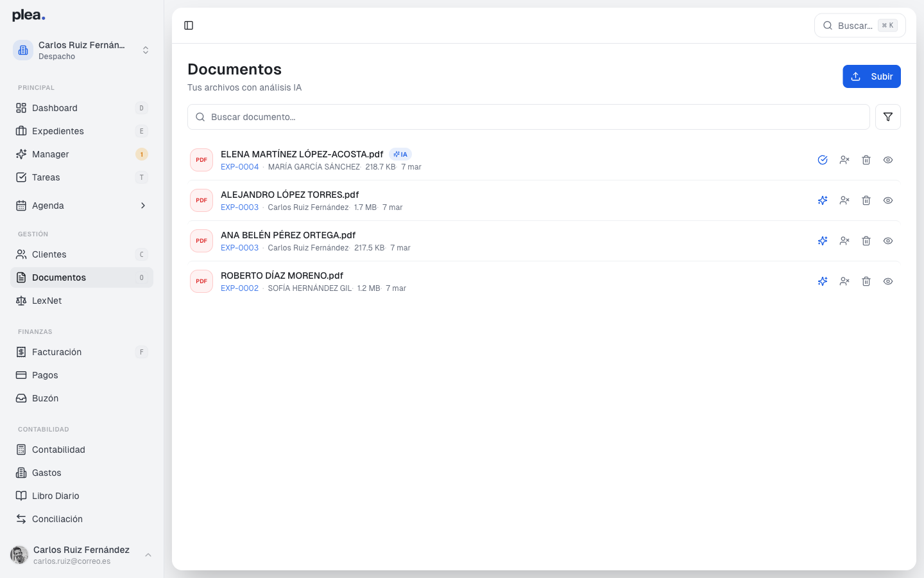The image size is (924, 578).
Task: Open Libro Diario
Action: [x=82, y=496]
